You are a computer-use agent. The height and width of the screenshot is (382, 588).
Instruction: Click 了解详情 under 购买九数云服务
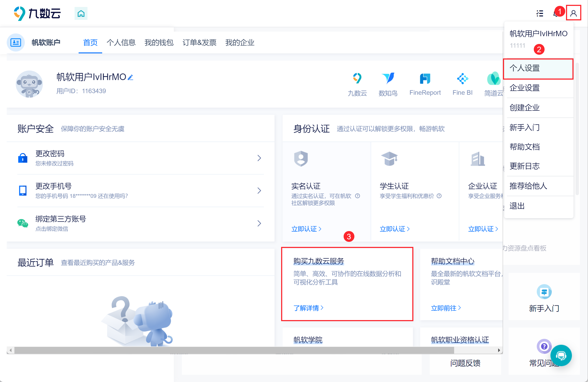pyautogui.click(x=308, y=308)
